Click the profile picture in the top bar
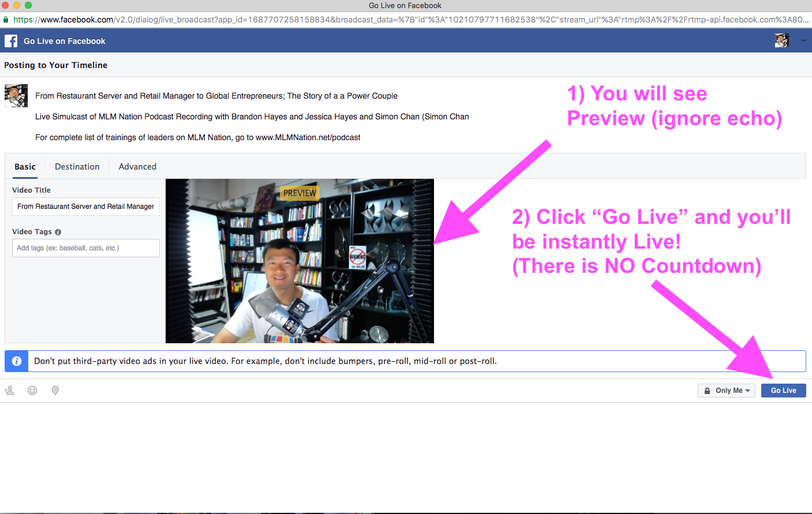Image resolution: width=812 pixels, height=514 pixels. coord(782,41)
